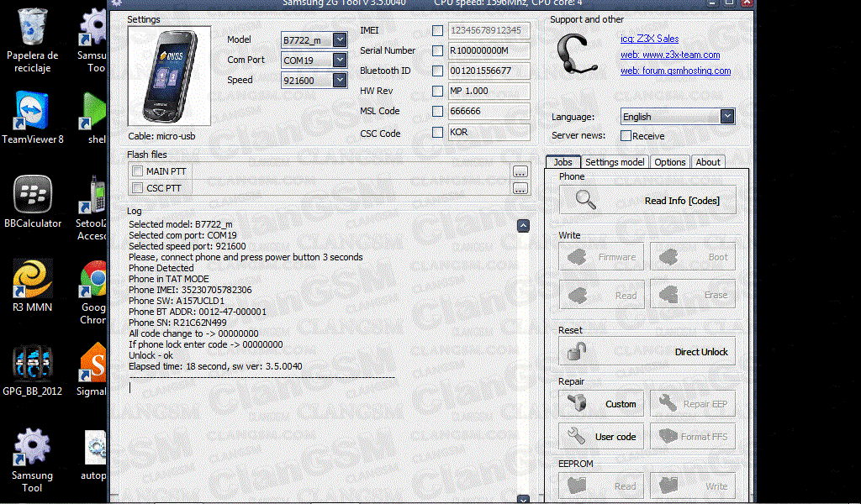The width and height of the screenshot is (861, 504).
Task: Open the R3 MMN desktop shortcut
Action: pyautogui.click(x=33, y=286)
